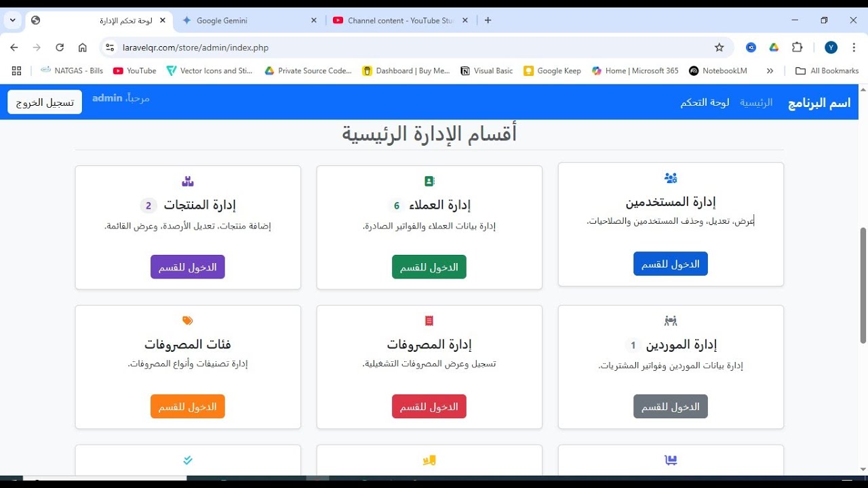Open the Visual Basic bookmark
The image size is (868, 488).
487,70
